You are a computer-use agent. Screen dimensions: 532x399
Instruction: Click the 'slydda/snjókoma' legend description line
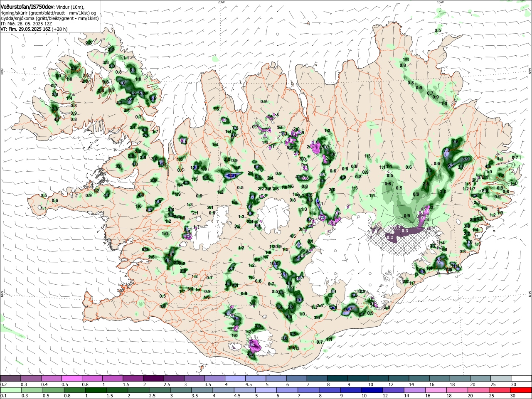pyautogui.click(x=49, y=18)
